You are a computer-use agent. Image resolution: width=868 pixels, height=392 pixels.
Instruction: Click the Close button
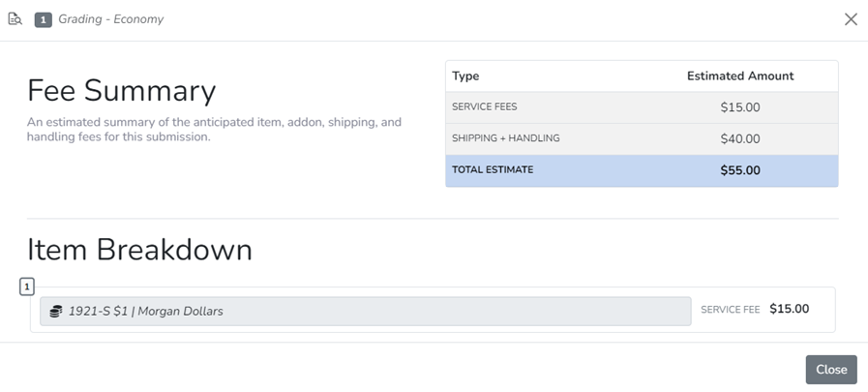(831, 370)
